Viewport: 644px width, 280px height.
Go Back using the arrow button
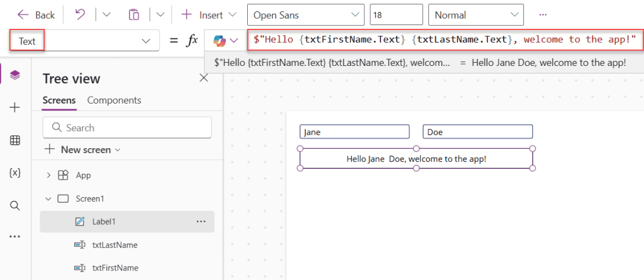point(36,15)
